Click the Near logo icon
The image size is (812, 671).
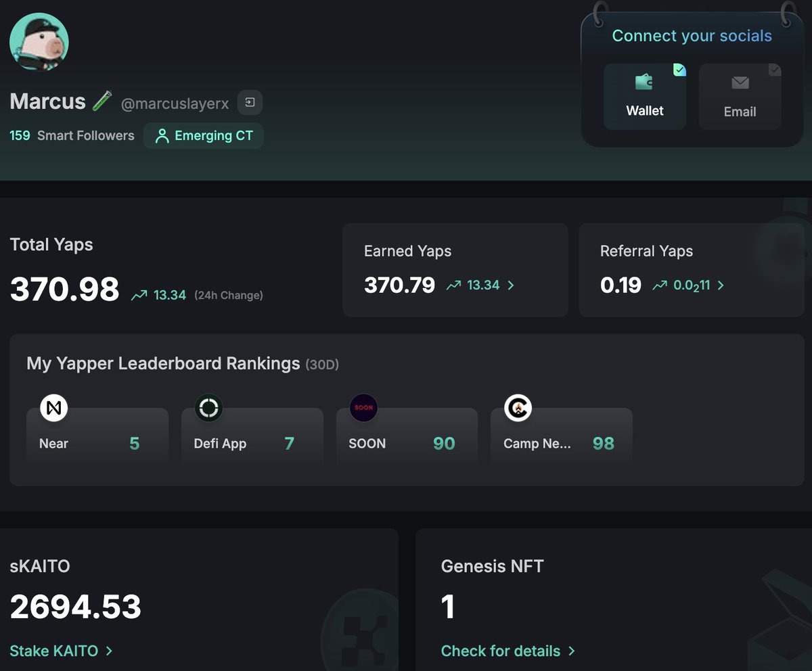click(54, 408)
